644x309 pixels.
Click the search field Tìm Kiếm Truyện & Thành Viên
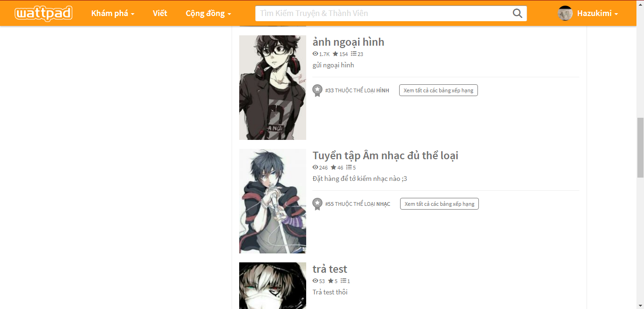[383, 13]
